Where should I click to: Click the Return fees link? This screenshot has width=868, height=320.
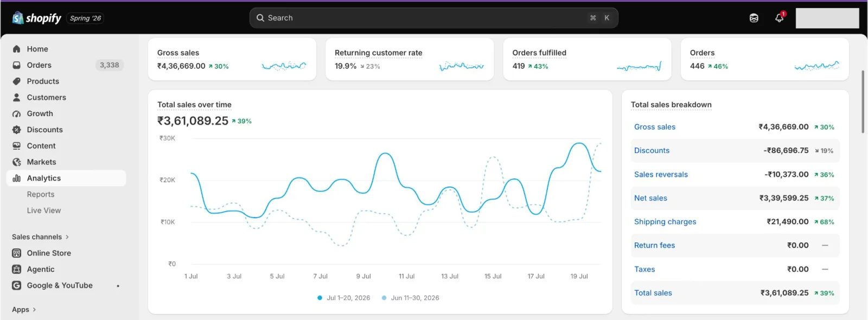[x=654, y=246]
